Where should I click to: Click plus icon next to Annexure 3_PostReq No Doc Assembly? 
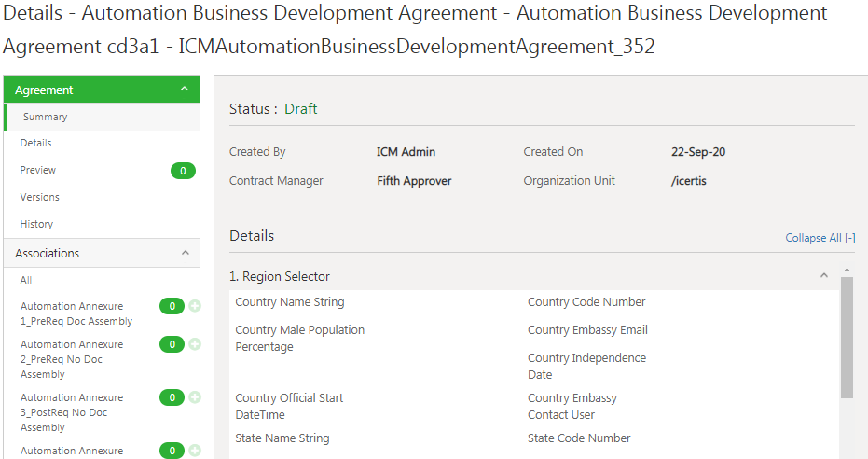tap(195, 397)
